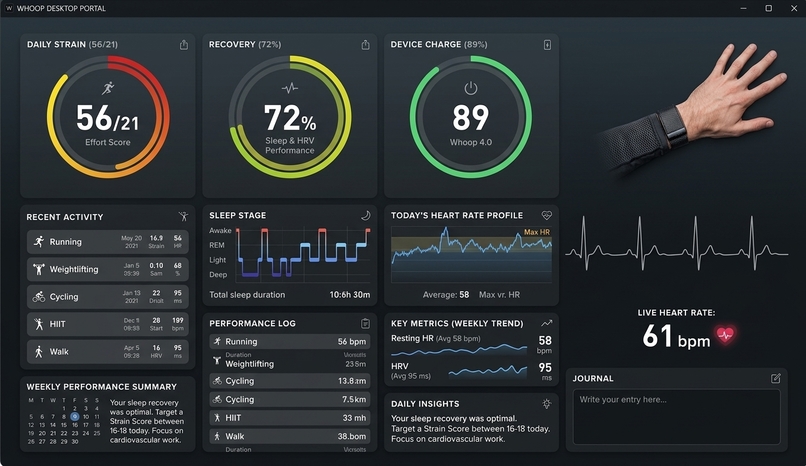806x466 pixels.
Task: Click the Max HR label on graph
Action: coord(537,232)
